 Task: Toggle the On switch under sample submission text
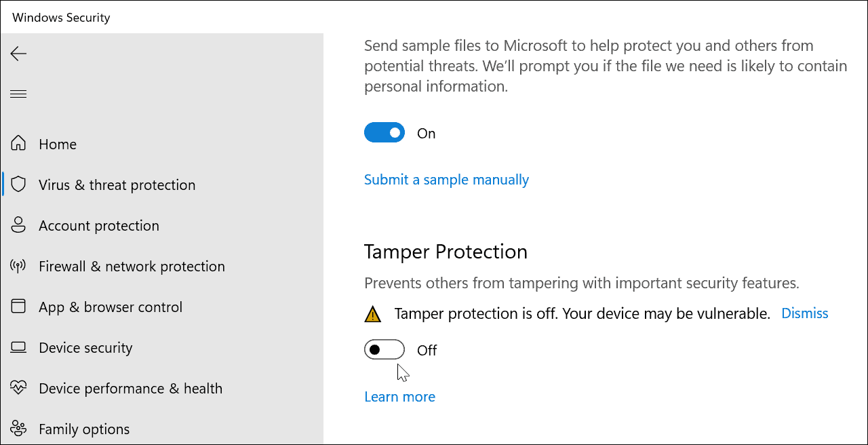(384, 132)
